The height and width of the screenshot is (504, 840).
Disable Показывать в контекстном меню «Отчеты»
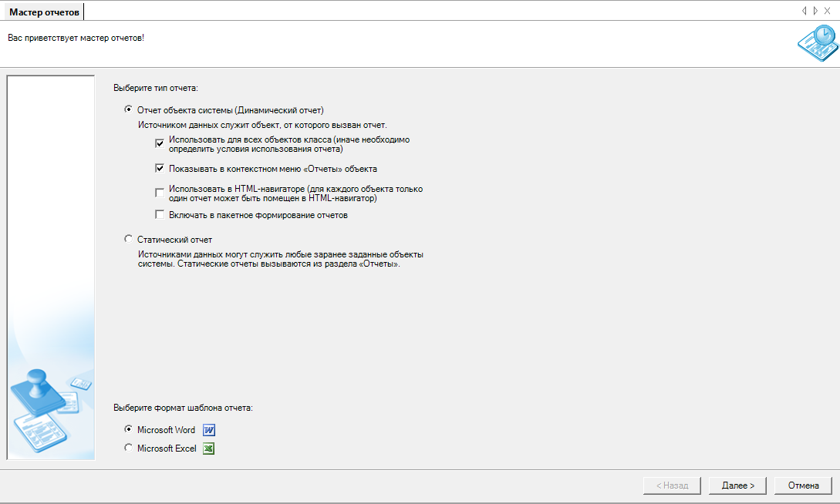click(160, 168)
